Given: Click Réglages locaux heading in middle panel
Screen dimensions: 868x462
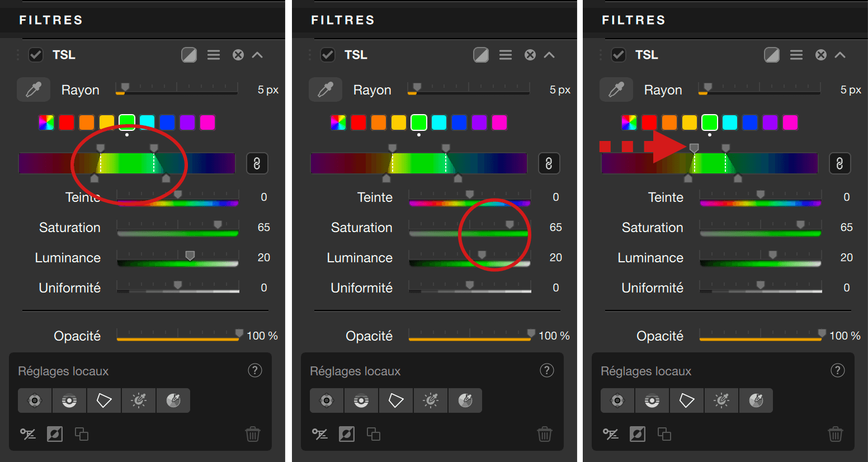Looking at the screenshot, I should tap(355, 371).
